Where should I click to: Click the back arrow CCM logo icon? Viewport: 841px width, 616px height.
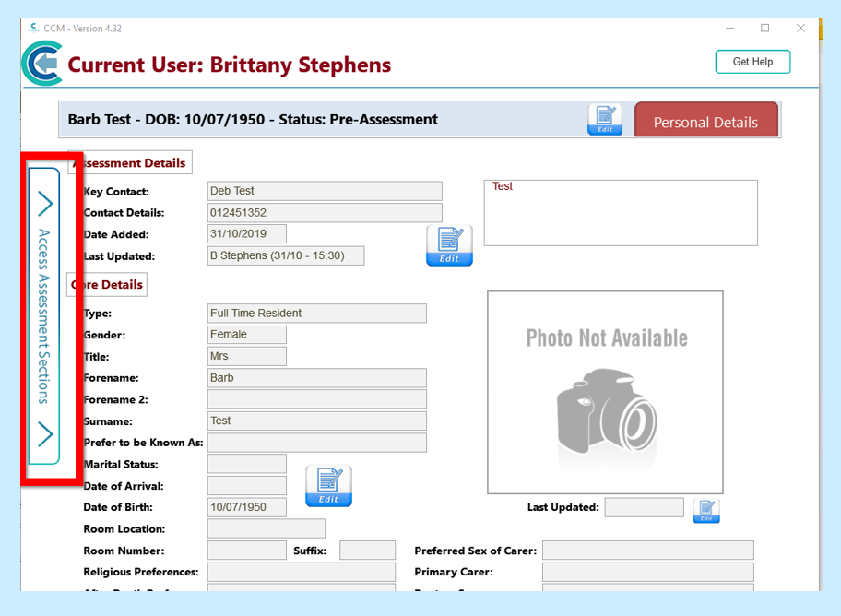pos(41,65)
